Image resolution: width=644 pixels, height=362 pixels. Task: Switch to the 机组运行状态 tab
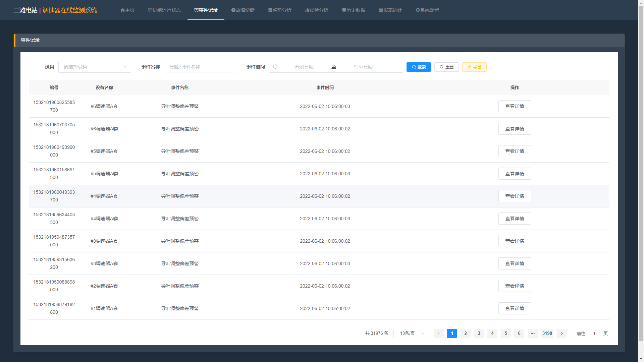tap(164, 10)
